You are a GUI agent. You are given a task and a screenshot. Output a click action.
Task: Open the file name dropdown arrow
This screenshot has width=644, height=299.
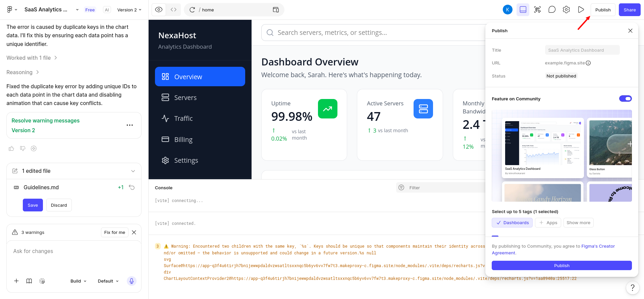[77, 10]
